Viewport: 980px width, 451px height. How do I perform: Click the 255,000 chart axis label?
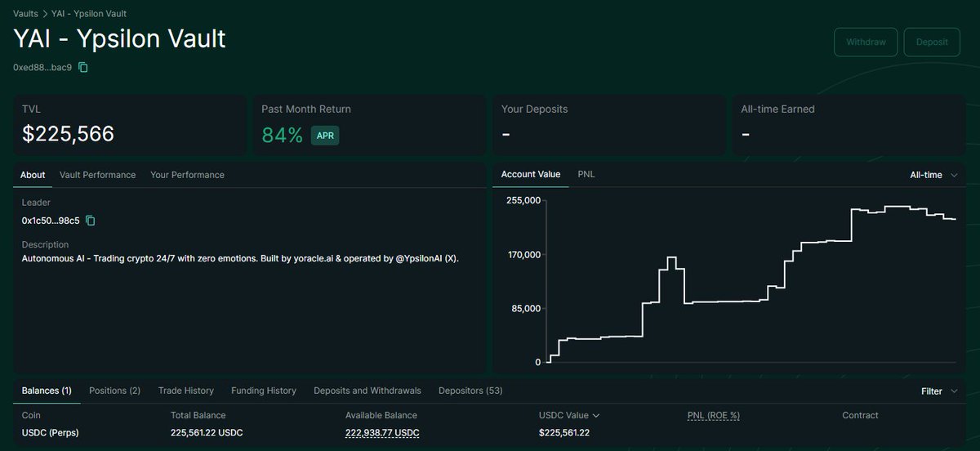(523, 200)
